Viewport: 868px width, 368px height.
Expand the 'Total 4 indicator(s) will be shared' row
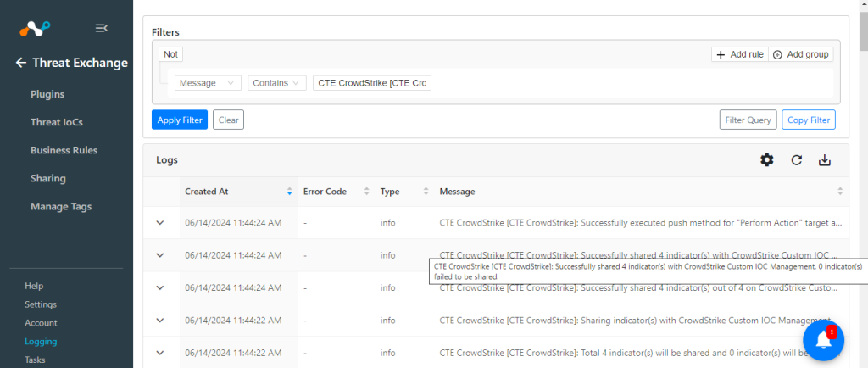160,353
